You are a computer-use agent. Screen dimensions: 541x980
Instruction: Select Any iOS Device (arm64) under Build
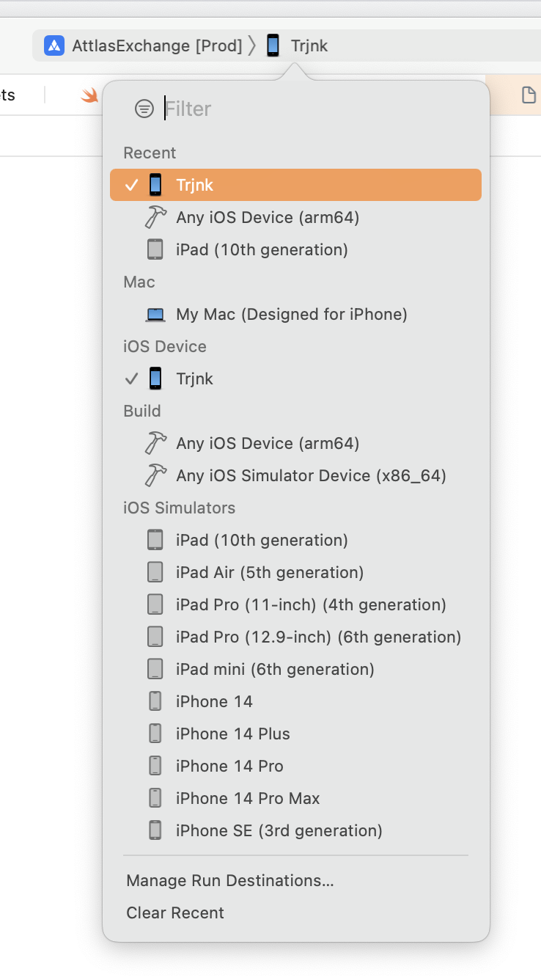268,443
